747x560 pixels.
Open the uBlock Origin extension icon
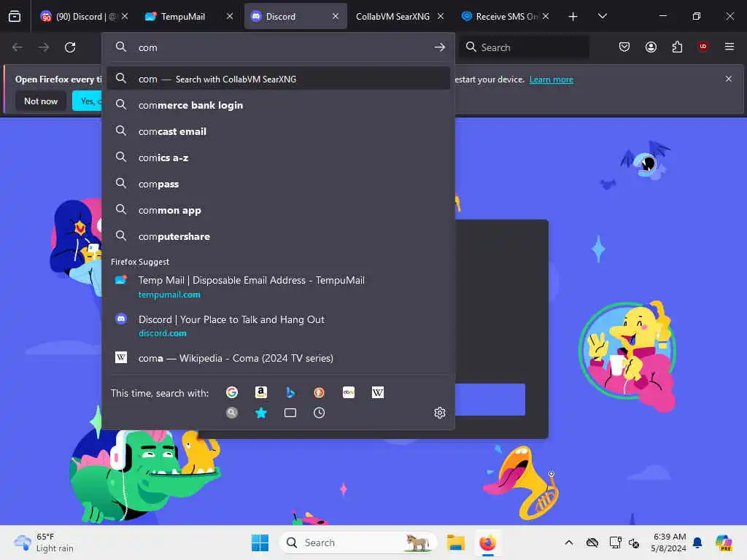point(703,47)
